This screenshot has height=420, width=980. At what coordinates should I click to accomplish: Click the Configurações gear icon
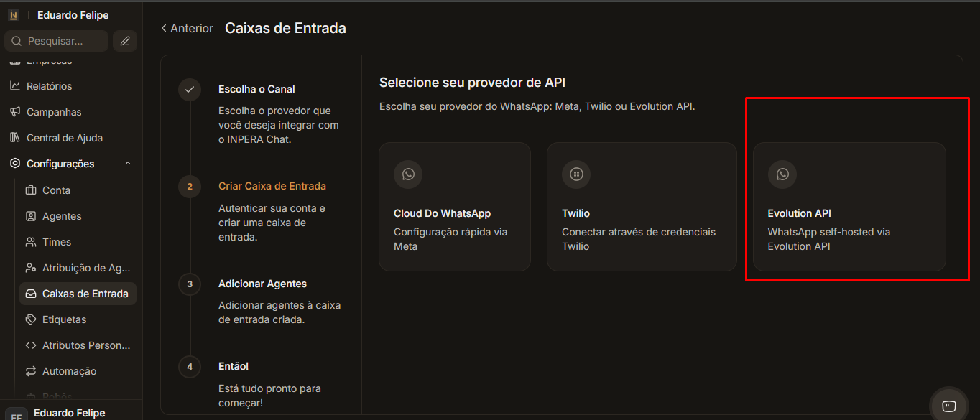(15, 164)
